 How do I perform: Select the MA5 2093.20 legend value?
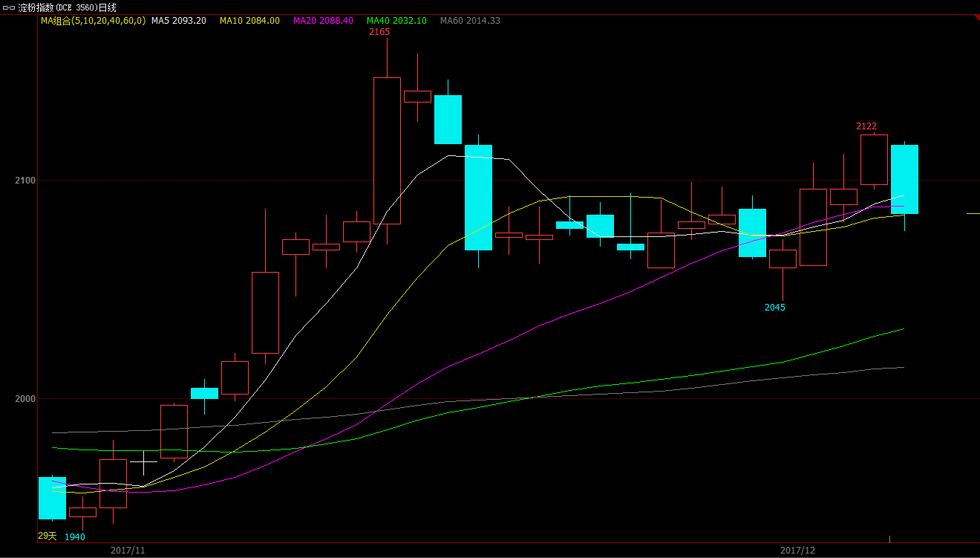coord(179,21)
